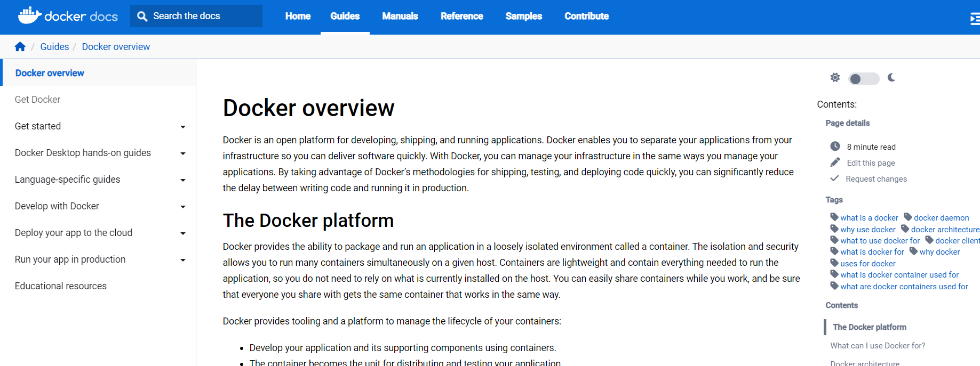The image size is (980, 366).
Task: Click tag icon next to 'what are docker containers used for'
Action: pyautogui.click(x=834, y=286)
